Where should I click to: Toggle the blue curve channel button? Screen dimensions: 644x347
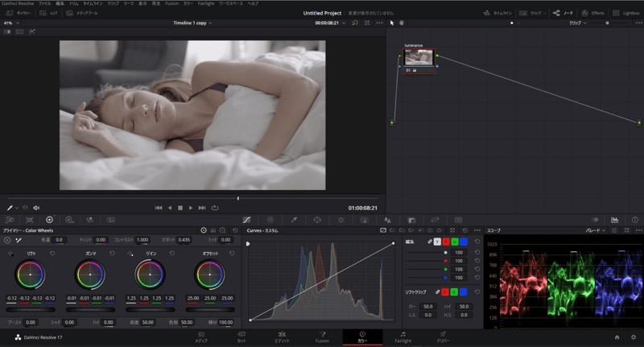coord(464,242)
